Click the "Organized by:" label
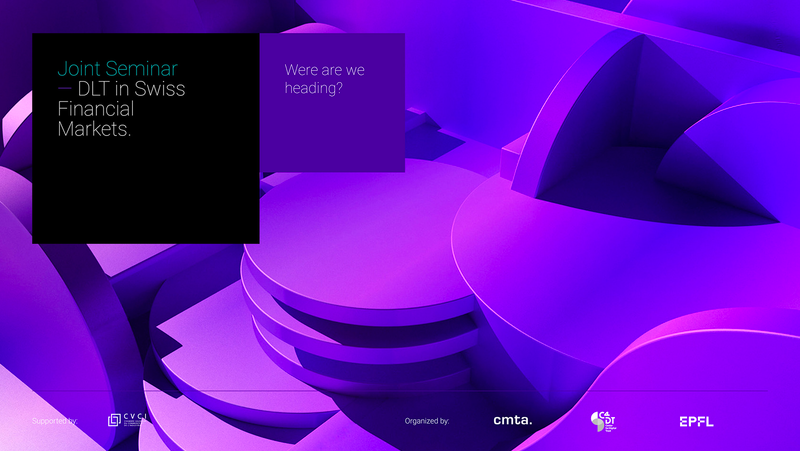 pyautogui.click(x=427, y=421)
